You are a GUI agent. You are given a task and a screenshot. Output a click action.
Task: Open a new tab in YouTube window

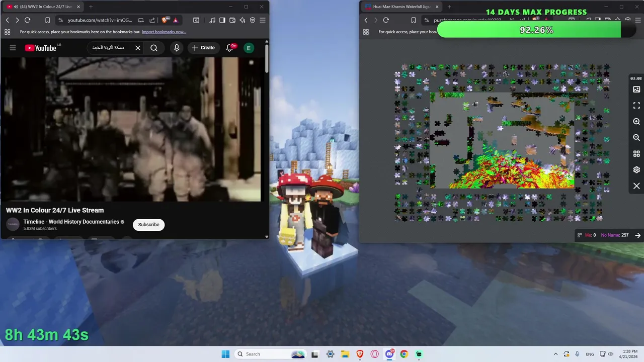pos(91,7)
